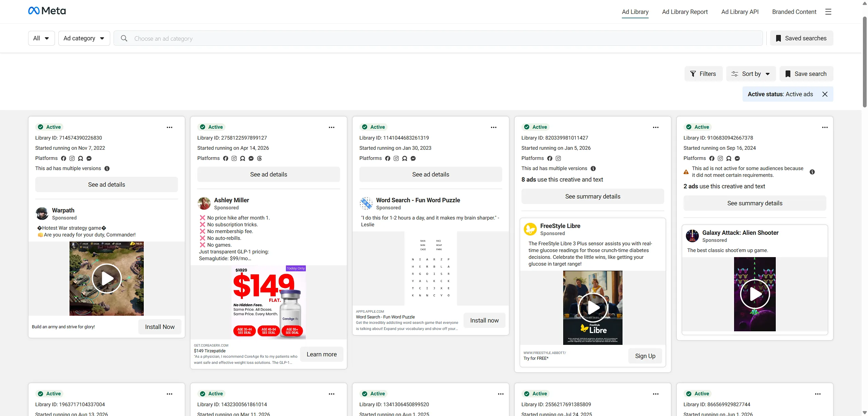The width and height of the screenshot is (868, 416).
Task: Open Ad Library API tab
Action: click(x=740, y=12)
